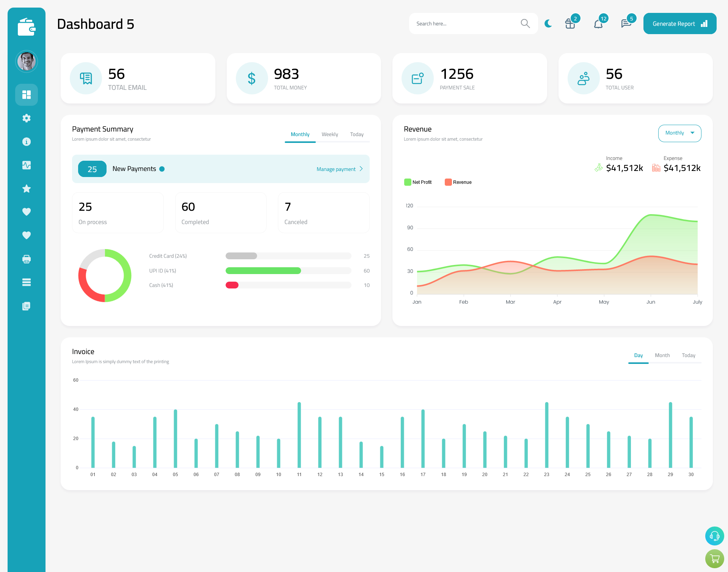Toggle Payment Summary to Today view
This screenshot has height=572, width=728.
click(x=356, y=134)
